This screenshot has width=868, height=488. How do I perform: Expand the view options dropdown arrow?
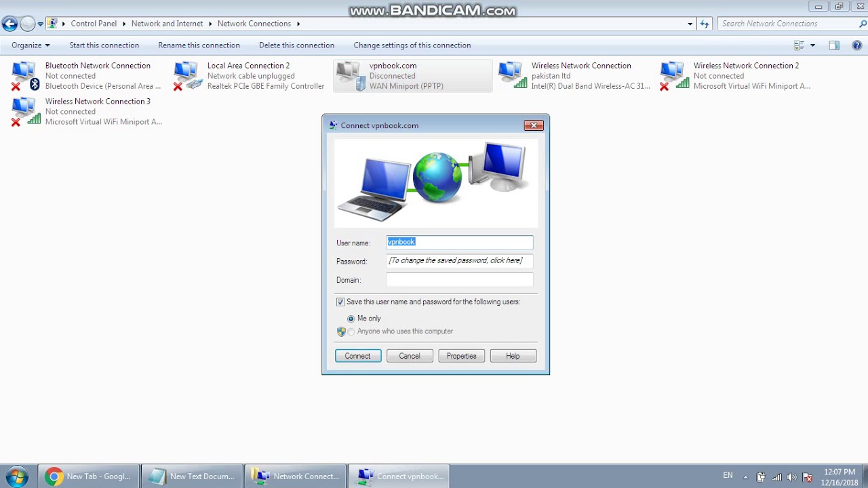coord(812,45)
